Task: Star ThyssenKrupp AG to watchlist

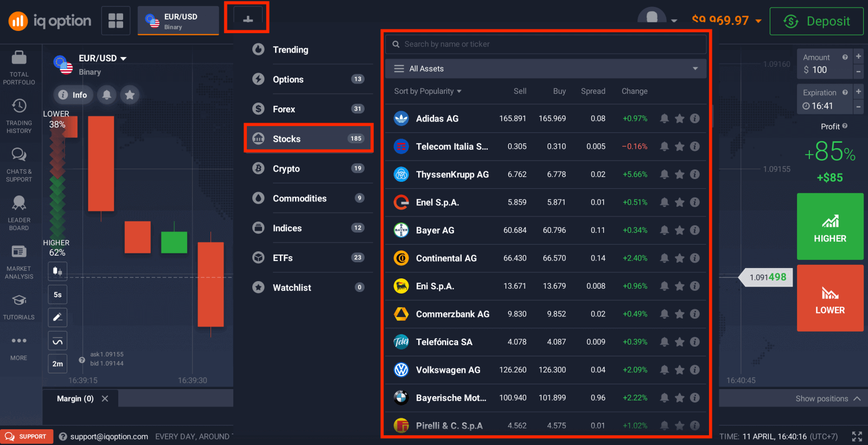Action: 679,174
